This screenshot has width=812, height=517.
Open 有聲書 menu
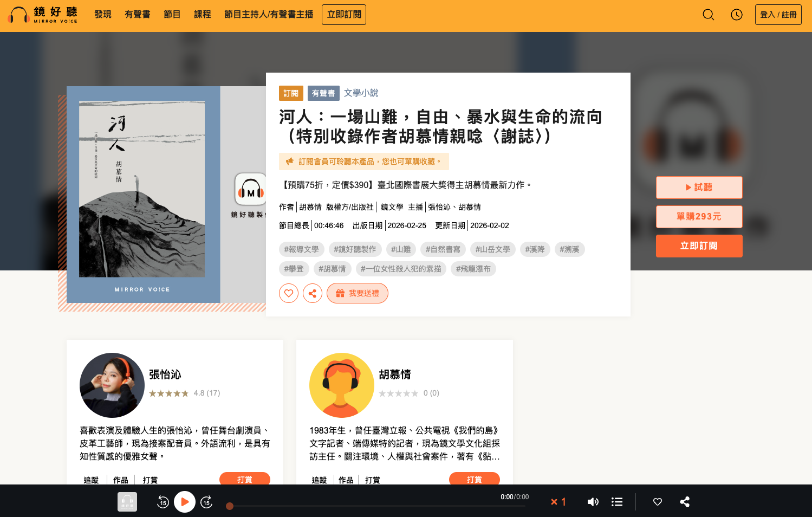point(138,15)
